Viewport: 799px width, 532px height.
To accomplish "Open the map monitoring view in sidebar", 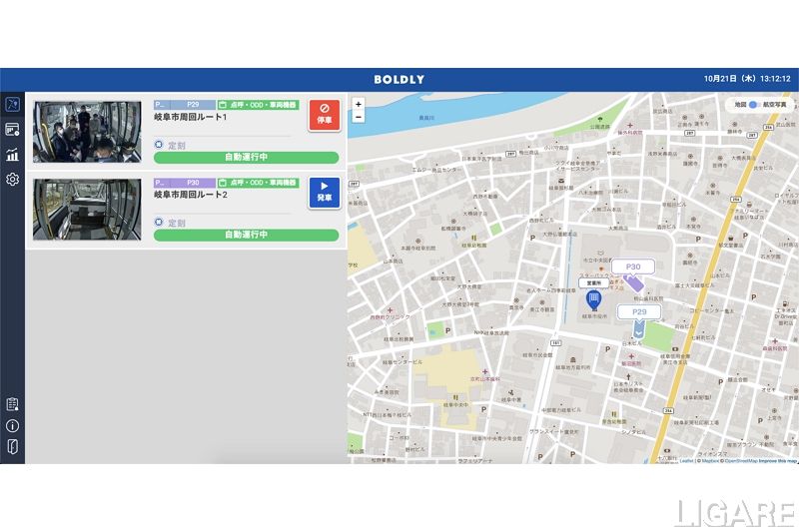I will click(12, 105).
